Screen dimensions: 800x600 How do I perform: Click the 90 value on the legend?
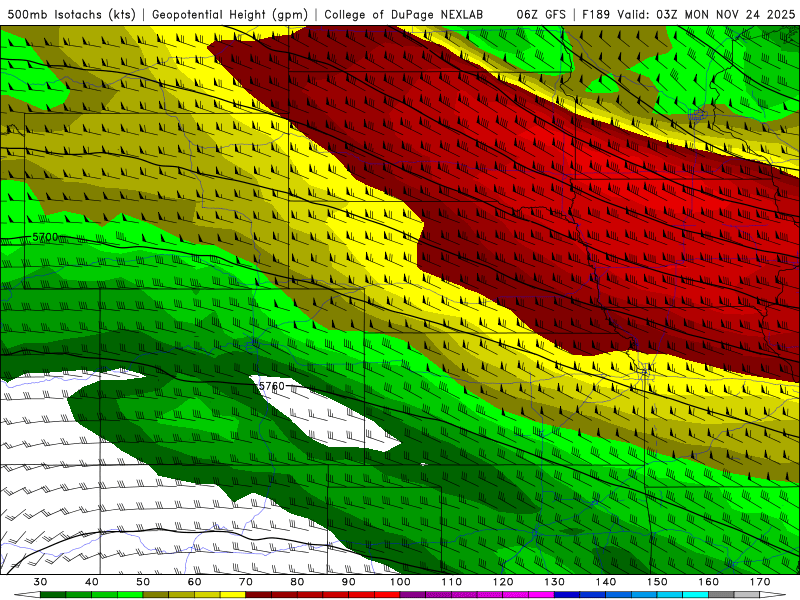pos(348,582)
